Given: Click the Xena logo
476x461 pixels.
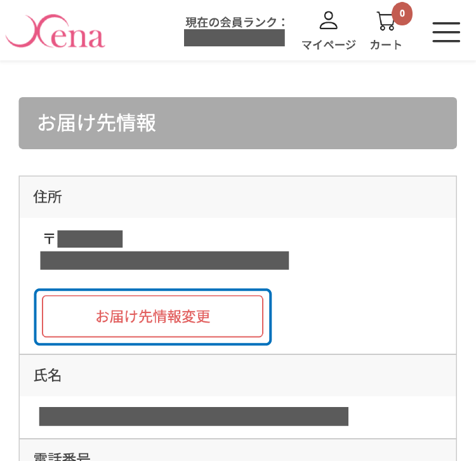Looking at the screenshot, I should [x=56, y=33].
